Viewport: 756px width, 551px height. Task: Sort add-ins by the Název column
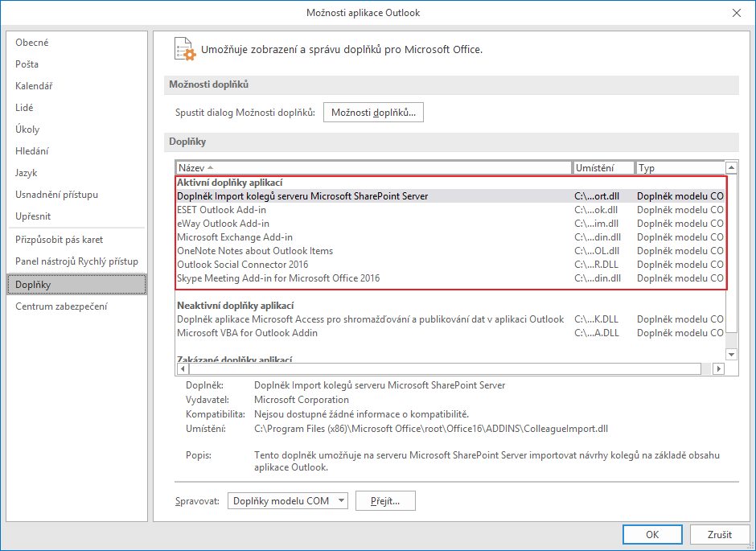tap(374, 168)
